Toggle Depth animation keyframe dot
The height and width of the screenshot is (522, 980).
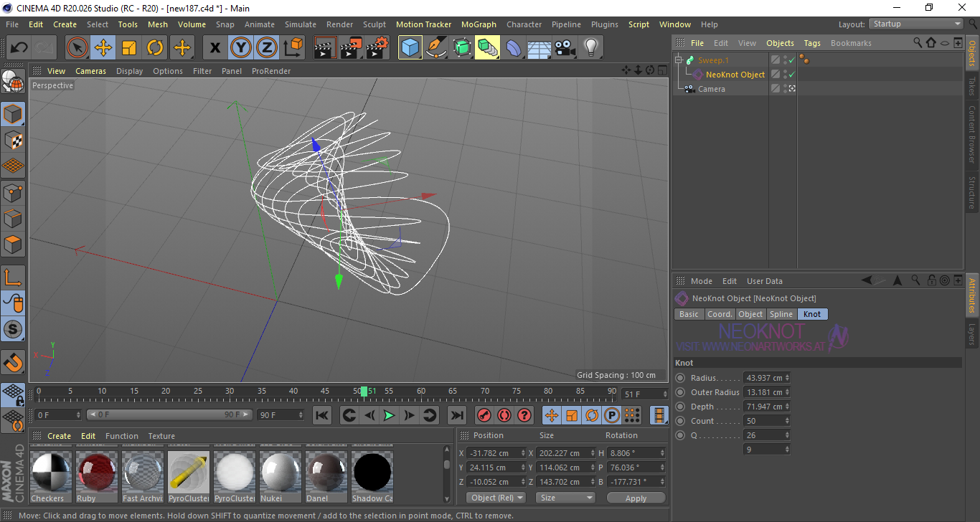(x=680, y=407)
